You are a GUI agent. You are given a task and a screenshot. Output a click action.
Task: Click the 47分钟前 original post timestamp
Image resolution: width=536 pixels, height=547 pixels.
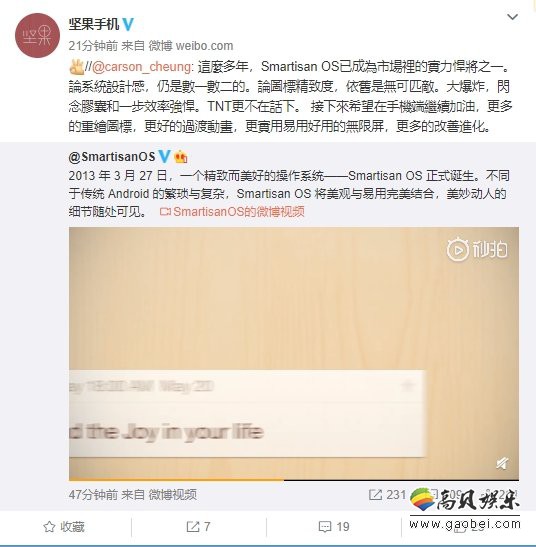coord(93,494)
